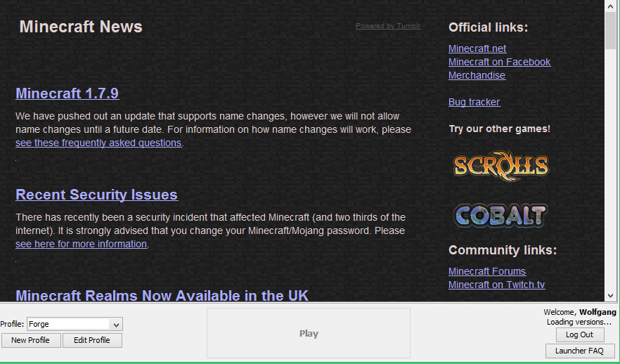Click the news scrollbar up arrow
The width and height of the screenshot is (620, 364).
pos(610,5)
